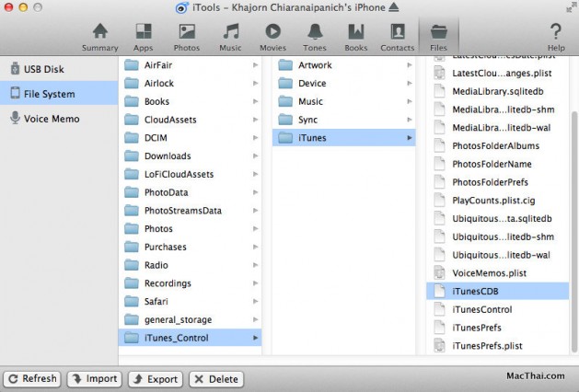This screenshot has width=579, height=392.
Task: Click the MediaLibrary.sqlitedb file icon
Action: (x=439, y=91)
